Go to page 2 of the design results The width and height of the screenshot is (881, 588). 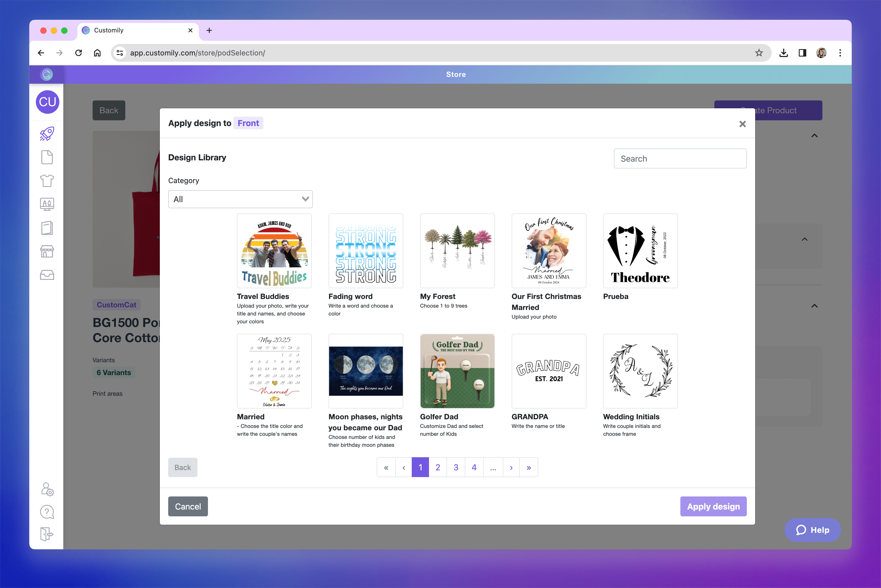[438, 467]
